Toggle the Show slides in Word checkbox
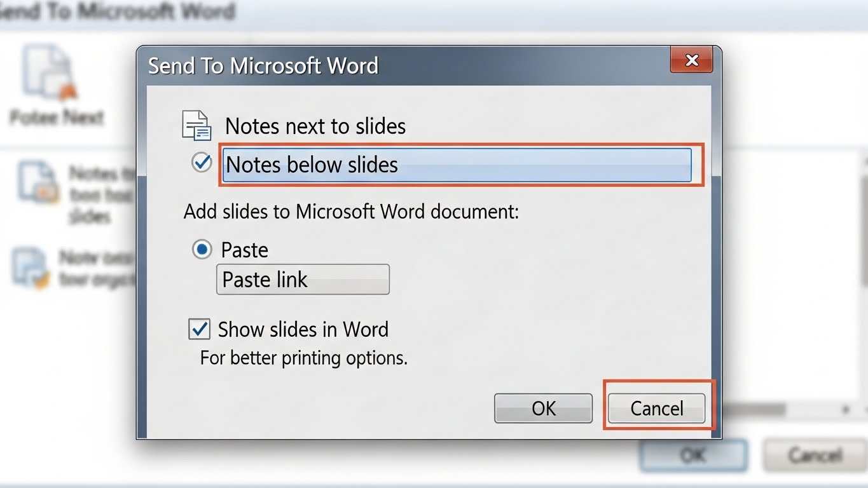The height and width of the screenshot is (488, 868). pyautogui.click(x=200, y=329)
